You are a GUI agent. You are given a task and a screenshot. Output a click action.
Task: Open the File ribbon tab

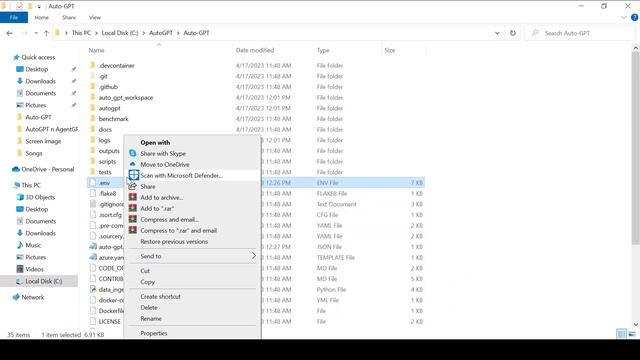tap(14, 18)
